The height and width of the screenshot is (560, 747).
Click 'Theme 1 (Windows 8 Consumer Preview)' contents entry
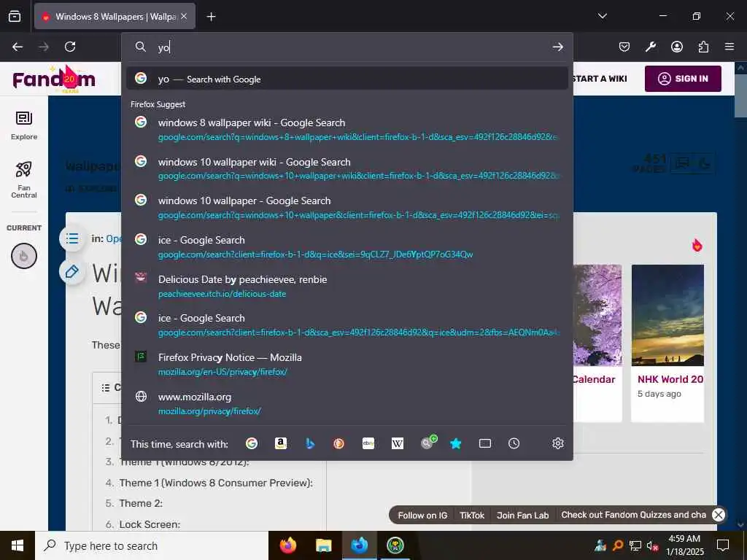tap(216, 483)
